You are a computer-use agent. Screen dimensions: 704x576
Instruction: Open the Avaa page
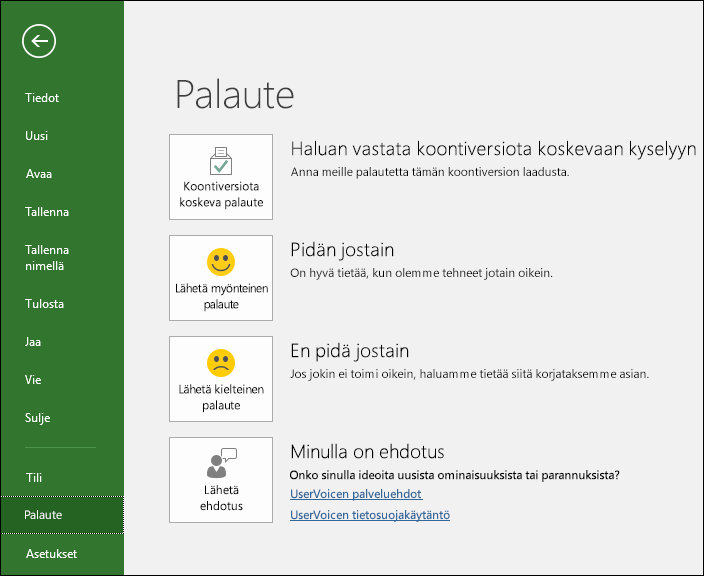tap(39, 174)
